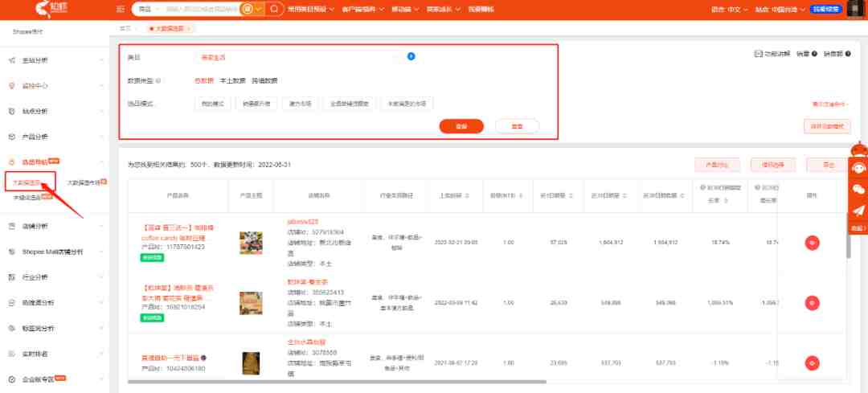Click the horizontal scrollbar under the table
This screenshot has height=393, width=868.
coord(337,382)
